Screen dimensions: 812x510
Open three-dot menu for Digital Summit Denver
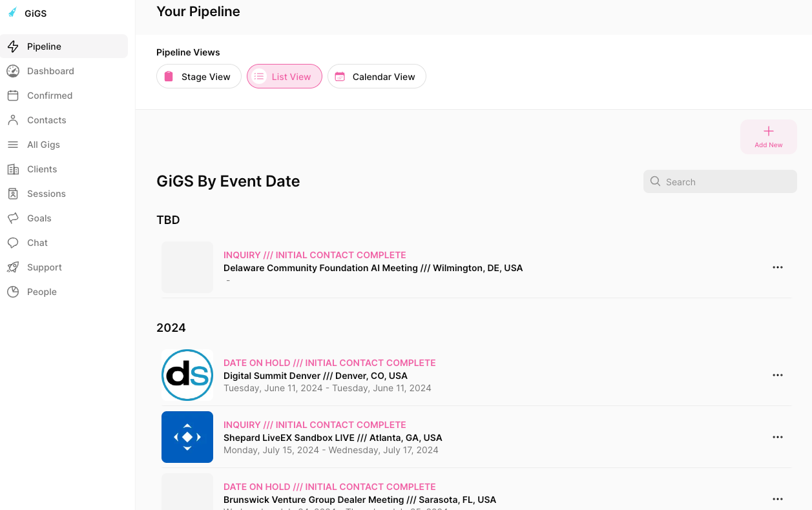tap(778, 375)
